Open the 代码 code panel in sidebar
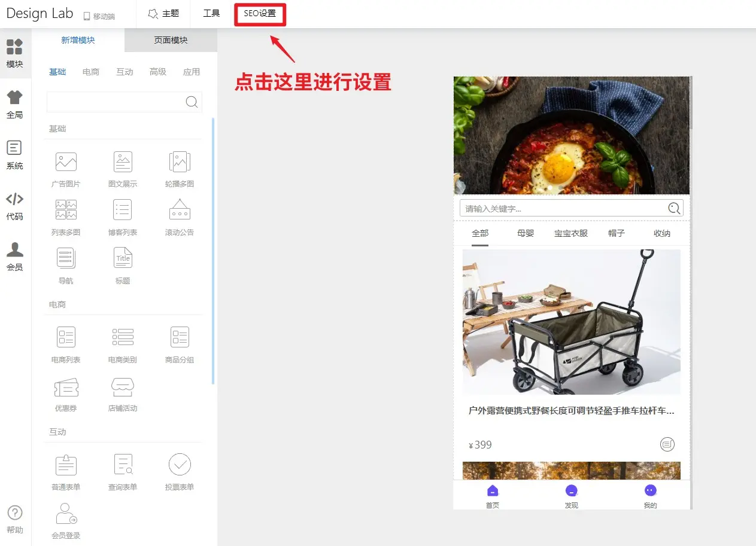The image size is (756, 546). (x=15, y=206)
